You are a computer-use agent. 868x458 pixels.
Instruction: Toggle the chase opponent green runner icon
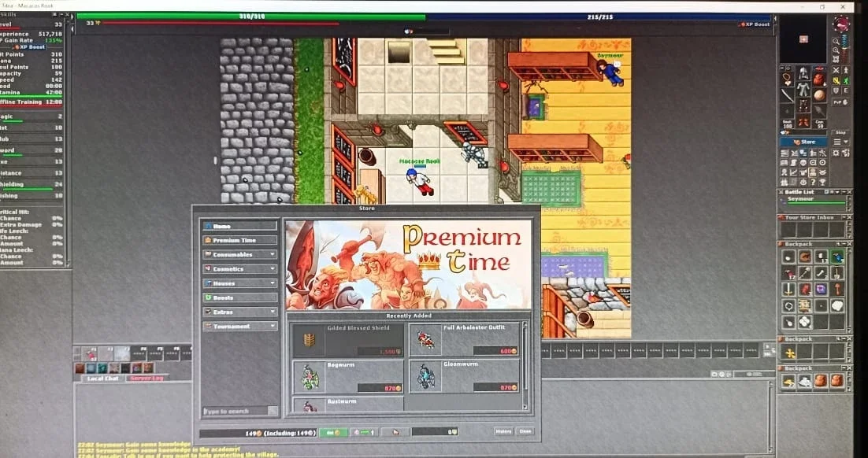click(x=845, y=81)
